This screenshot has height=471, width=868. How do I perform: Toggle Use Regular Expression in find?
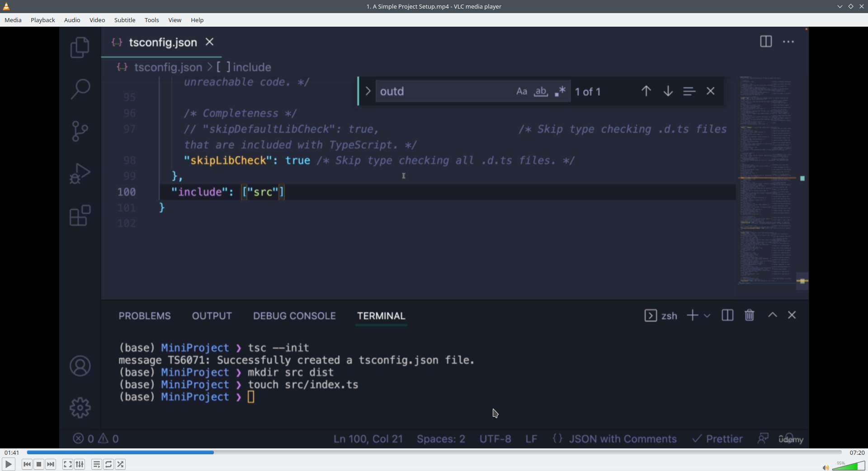560,91
